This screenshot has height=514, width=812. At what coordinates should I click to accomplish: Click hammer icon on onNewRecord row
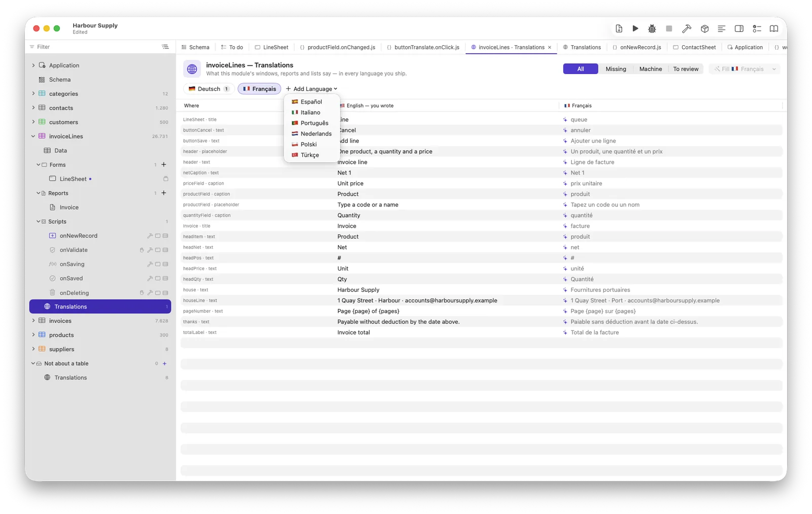pos(150,236)
